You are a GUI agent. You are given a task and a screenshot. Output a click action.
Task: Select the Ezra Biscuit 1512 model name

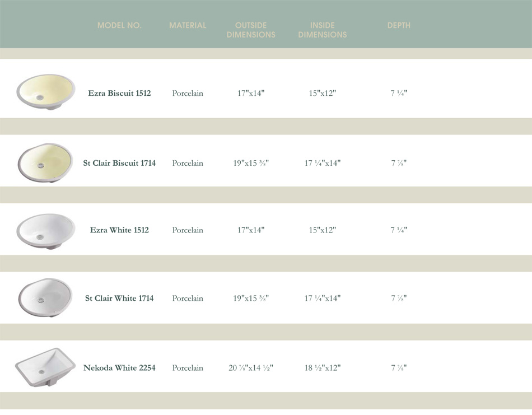point(119,93)
